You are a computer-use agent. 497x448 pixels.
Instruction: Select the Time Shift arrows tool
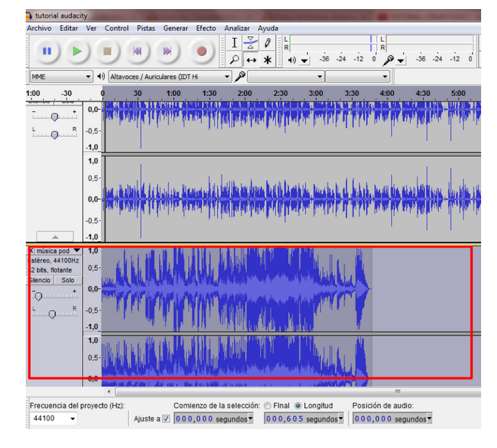251,60
